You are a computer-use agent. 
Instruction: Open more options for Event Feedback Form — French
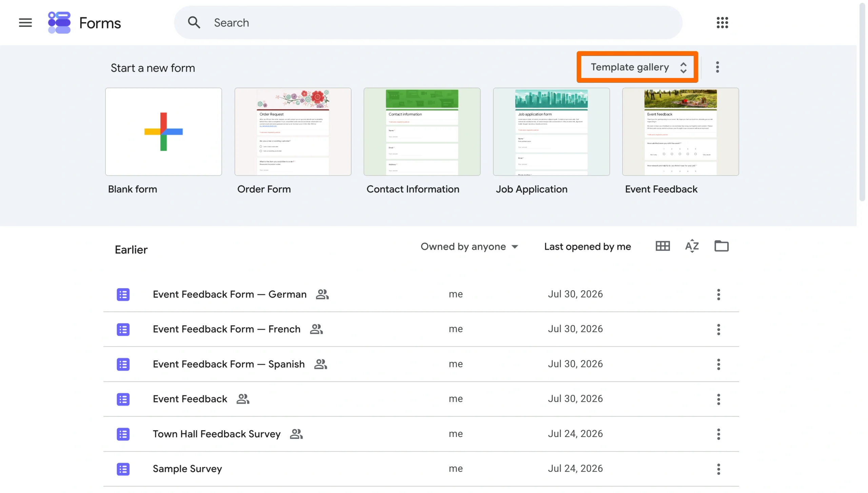click(718, 329)
